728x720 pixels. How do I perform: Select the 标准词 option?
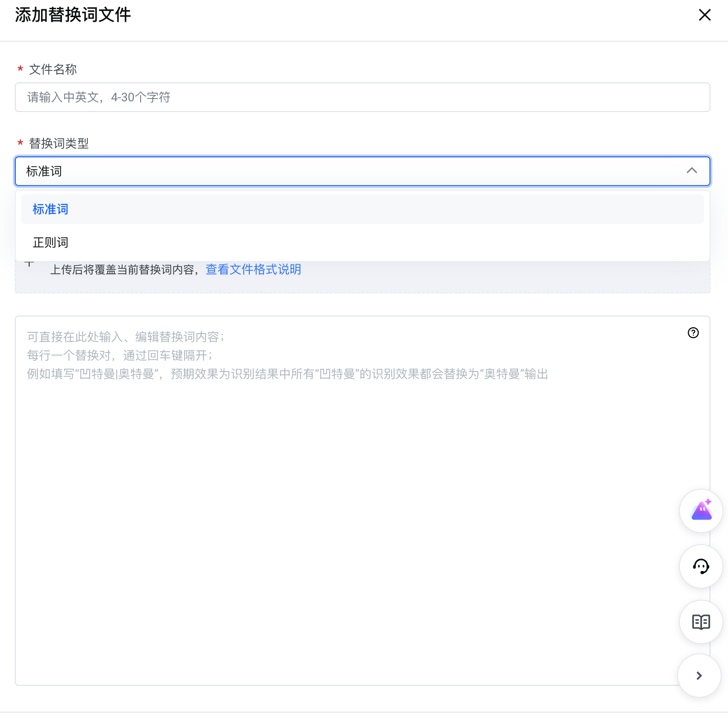[x=50, y=209]
